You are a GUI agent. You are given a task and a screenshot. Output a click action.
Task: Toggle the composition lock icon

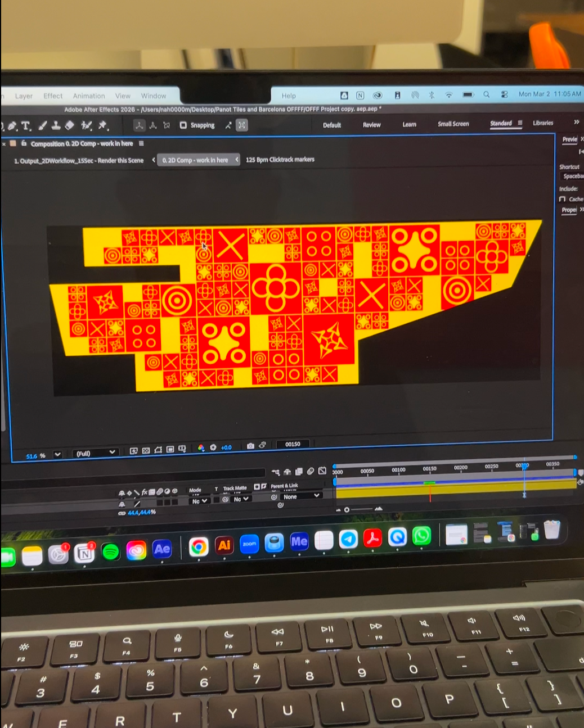point(24,143)
